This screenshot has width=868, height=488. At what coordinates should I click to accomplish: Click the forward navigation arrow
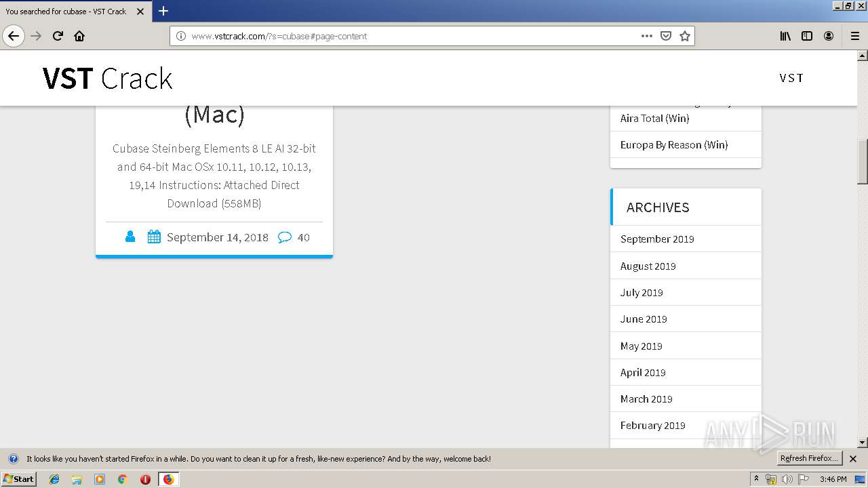(x=37, y=36)
